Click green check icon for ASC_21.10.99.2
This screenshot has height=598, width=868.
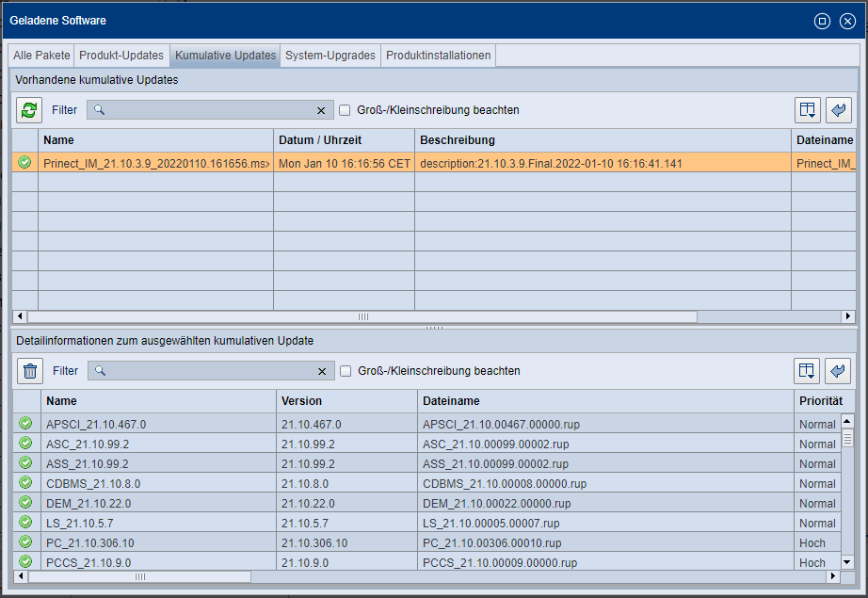(x=25, y=443)
